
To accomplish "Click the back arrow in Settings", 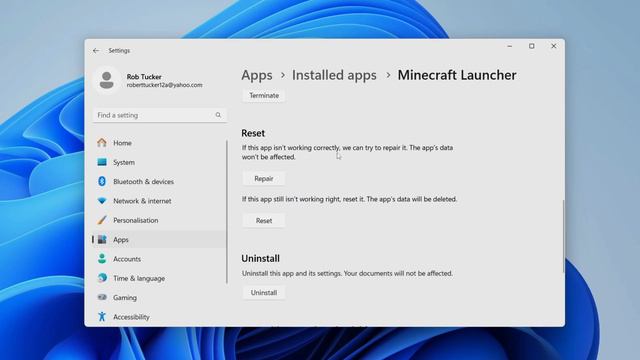I will (96, 51).
